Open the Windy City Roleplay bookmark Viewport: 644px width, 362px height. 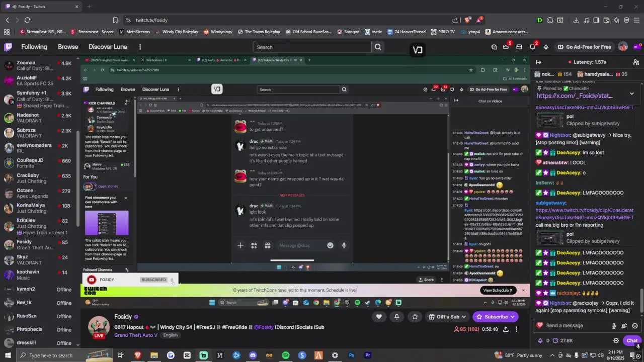[x=177, y=32]
